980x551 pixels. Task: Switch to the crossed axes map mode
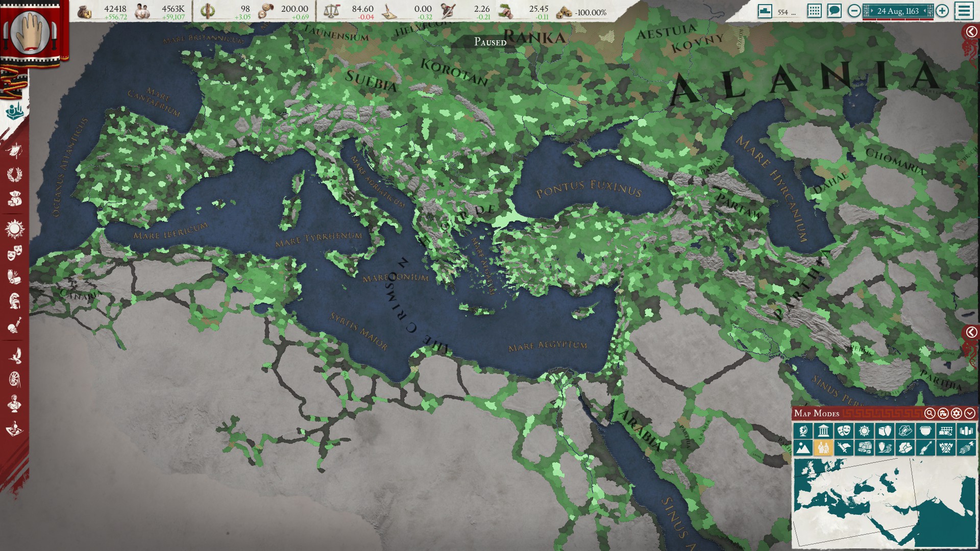coord(946,448)
